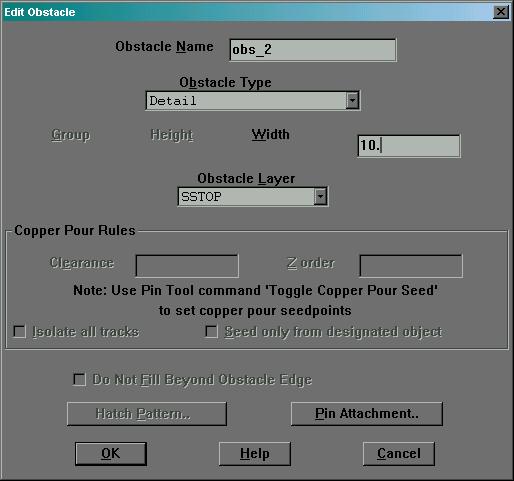The width and height of the screenshot is (514, 481).
Task: Expand the Obstacle Layer dropdown arrow
Action: tap(320, 197)
